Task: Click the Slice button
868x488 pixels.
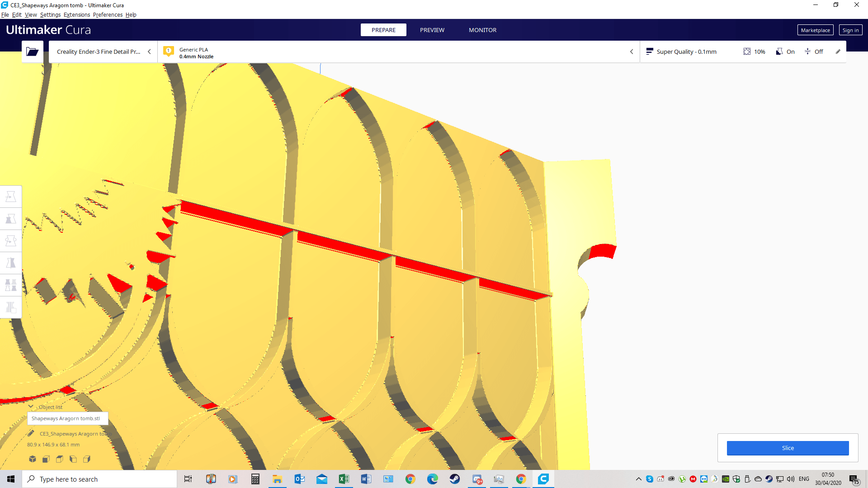Action: tap(787, 448)
